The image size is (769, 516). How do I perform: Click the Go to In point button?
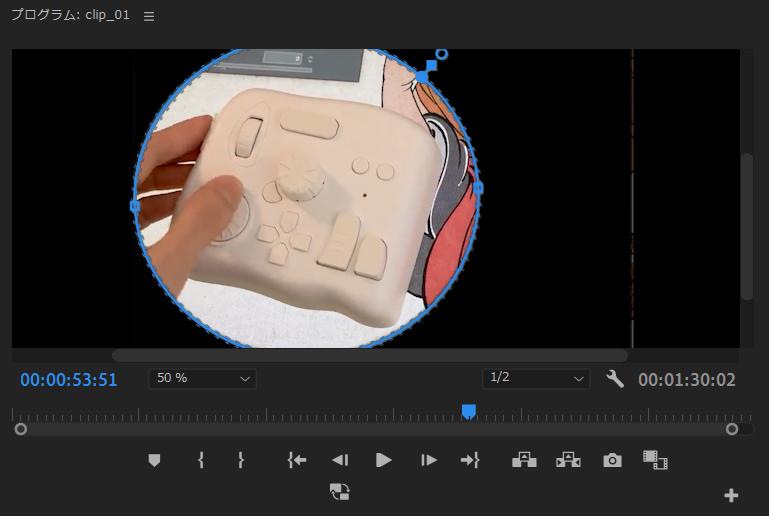tap(297, 460)
